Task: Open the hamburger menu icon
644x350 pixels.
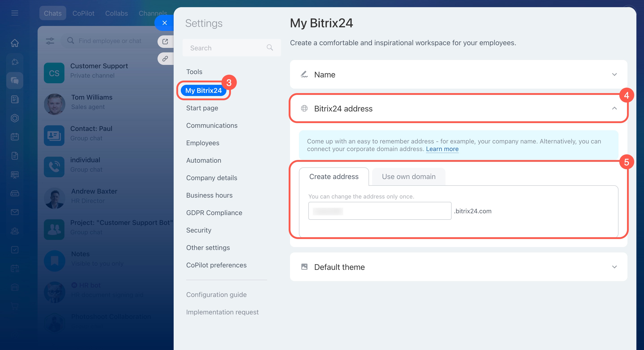Action: (x=15, y=13)
